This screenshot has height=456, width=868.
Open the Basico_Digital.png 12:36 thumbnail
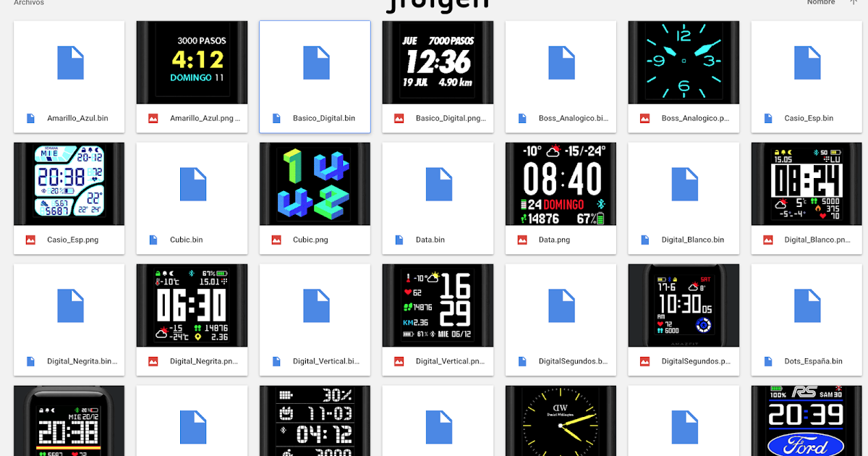tap(438, 62)
